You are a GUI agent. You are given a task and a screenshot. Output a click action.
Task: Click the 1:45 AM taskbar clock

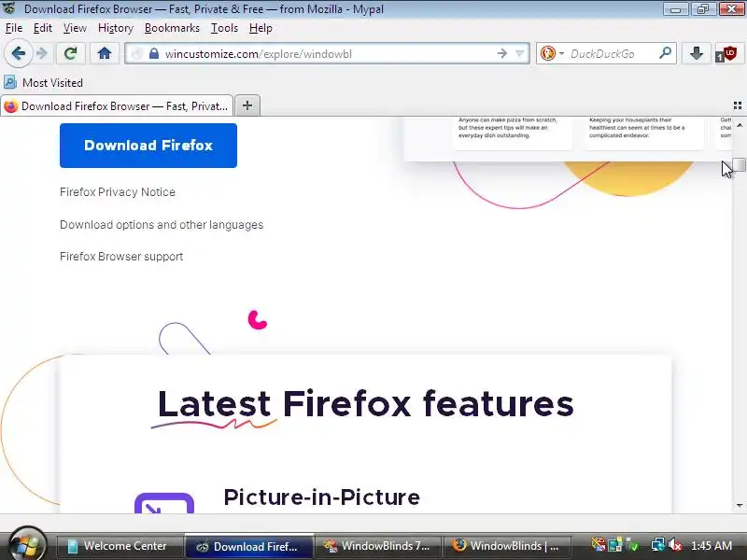click(712, 546)
